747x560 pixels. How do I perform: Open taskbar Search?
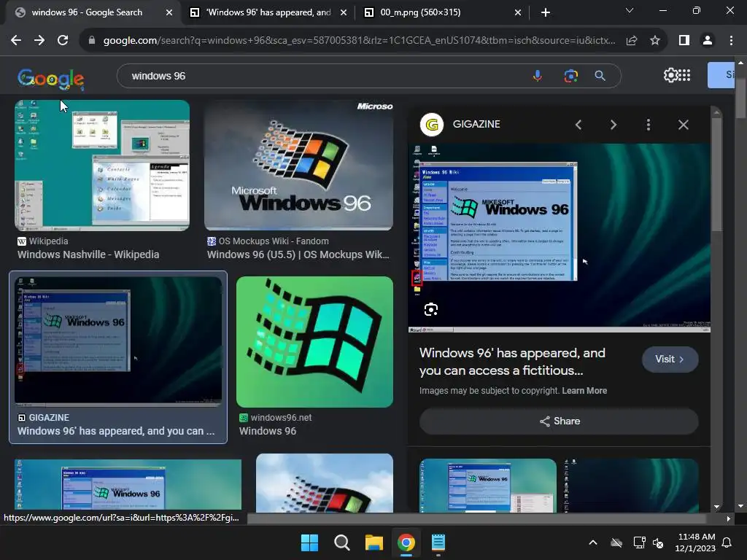(x=341, y=542)
